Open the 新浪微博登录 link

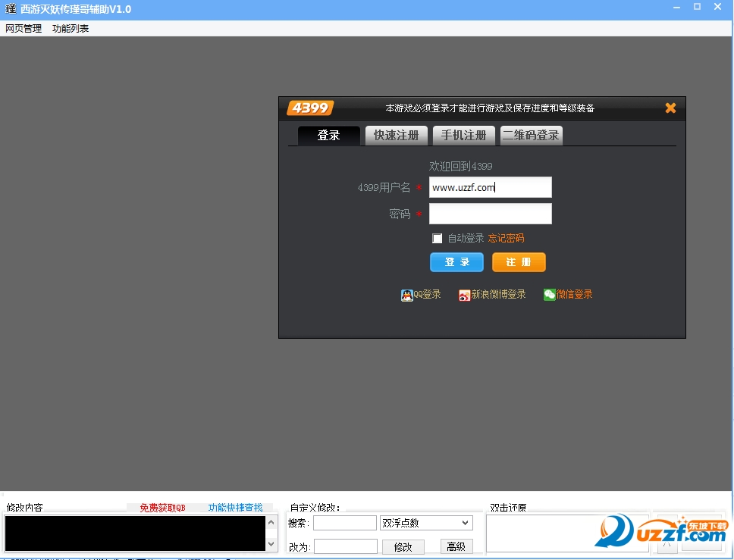click(x=498, y=294)
